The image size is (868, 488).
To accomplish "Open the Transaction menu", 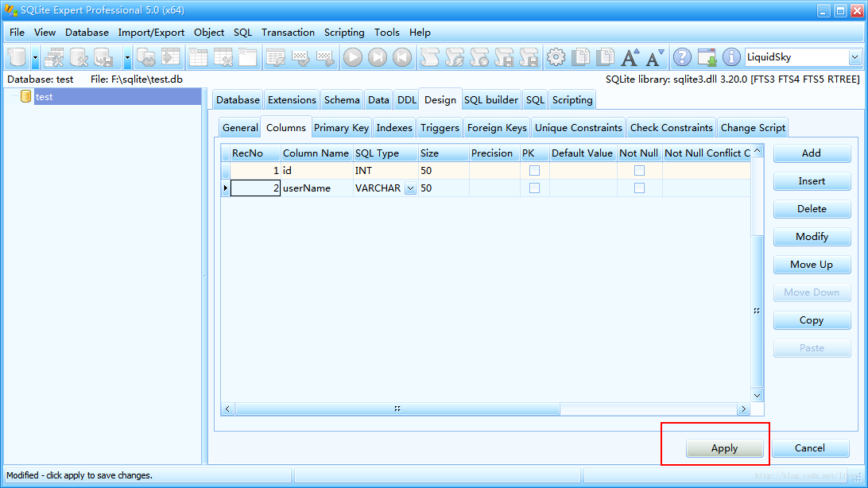I will (288, 32).
